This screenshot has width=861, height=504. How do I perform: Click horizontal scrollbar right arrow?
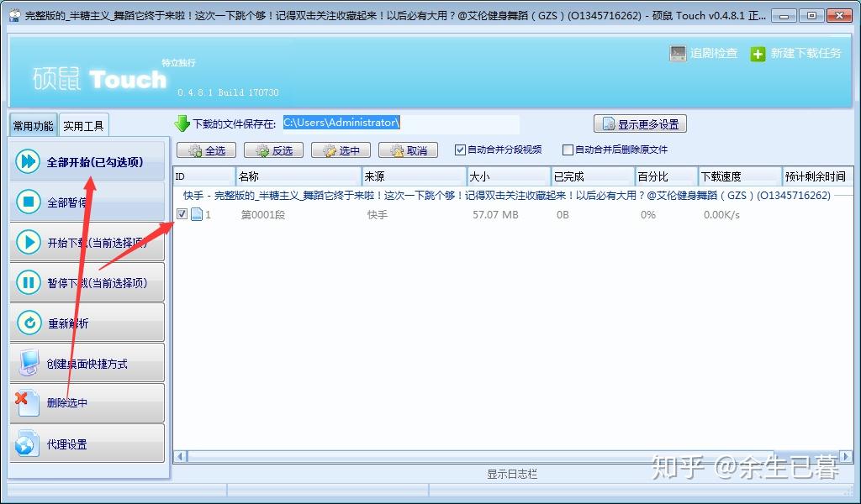pyautogui.click(x=846, y=456)
